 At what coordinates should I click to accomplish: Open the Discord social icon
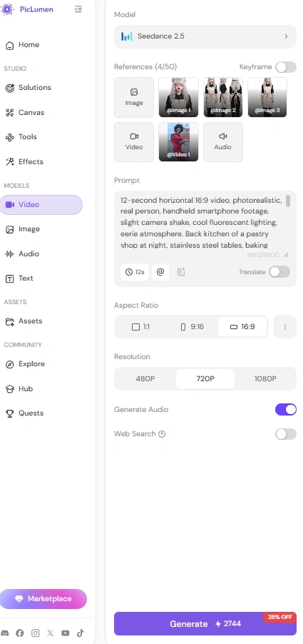5,633
